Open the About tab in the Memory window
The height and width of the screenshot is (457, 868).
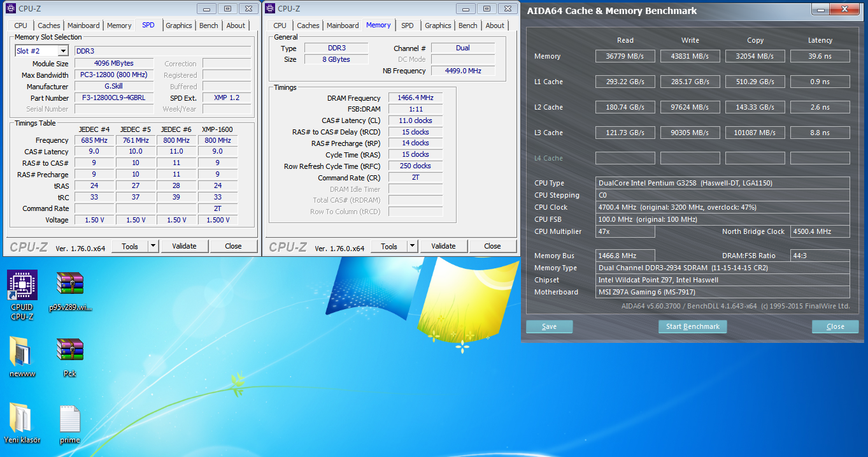[495, 25]
